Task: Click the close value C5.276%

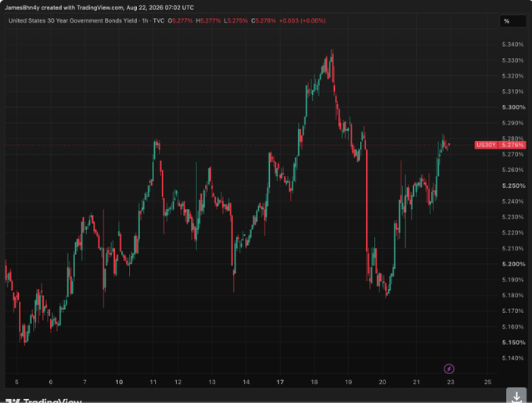Action: 264,20
